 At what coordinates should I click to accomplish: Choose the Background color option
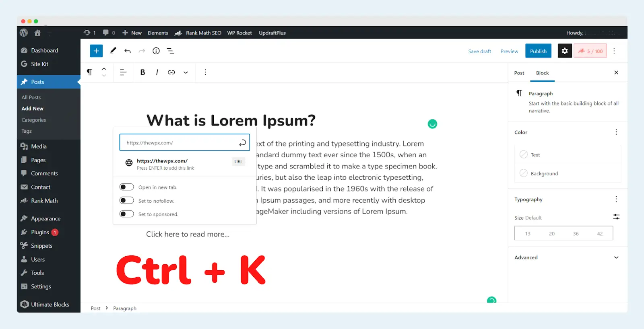(x=568, y=173)
